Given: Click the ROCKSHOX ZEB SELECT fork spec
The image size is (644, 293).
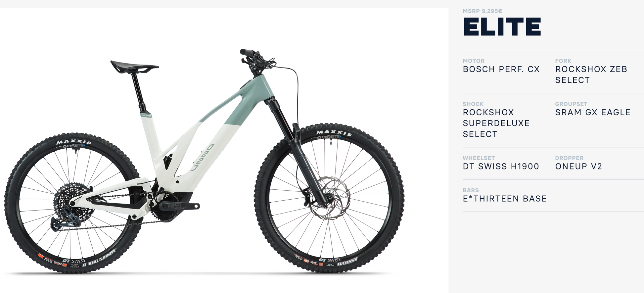Looking at the screenshot, I should [591, 74].
